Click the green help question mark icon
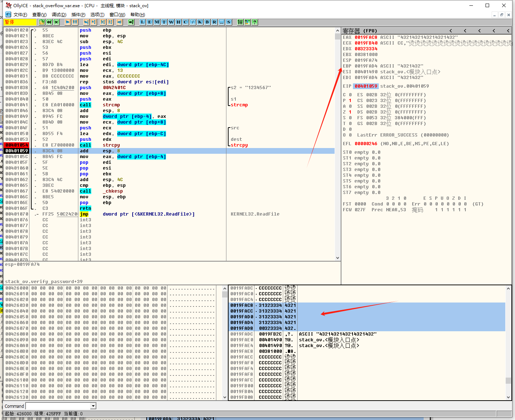This screenshot has width=515, height=420. [254, 22]
